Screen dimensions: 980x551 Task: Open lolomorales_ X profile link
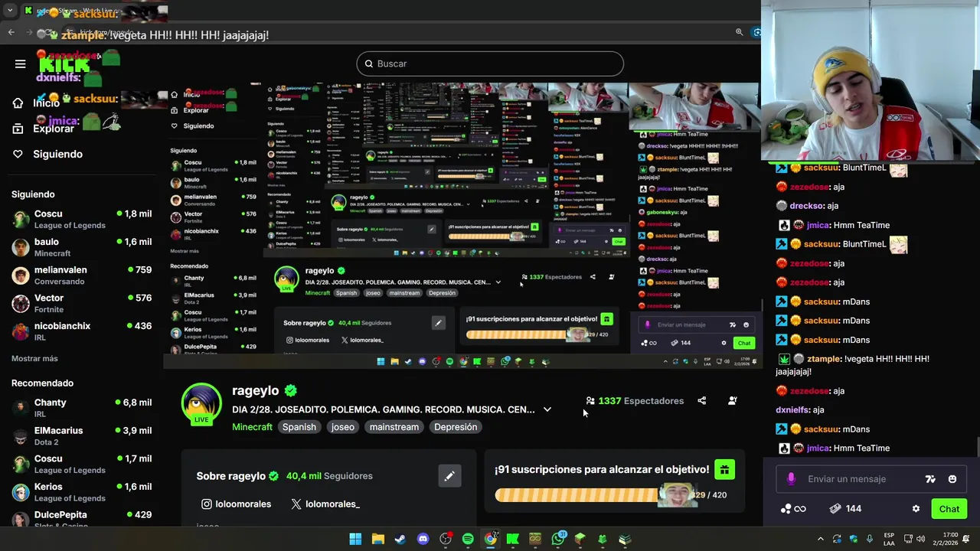point(325,504)
